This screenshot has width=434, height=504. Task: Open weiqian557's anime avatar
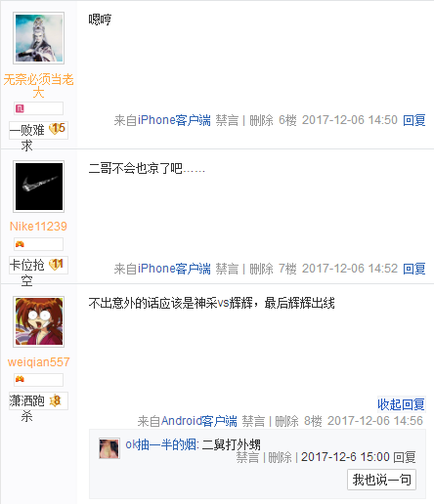click(x=38, y=321)
